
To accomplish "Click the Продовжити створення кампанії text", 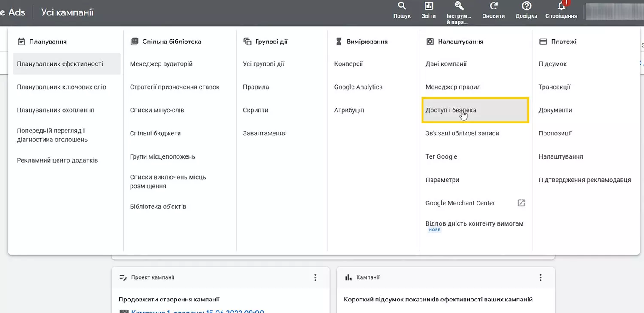I will pos(169,299).
